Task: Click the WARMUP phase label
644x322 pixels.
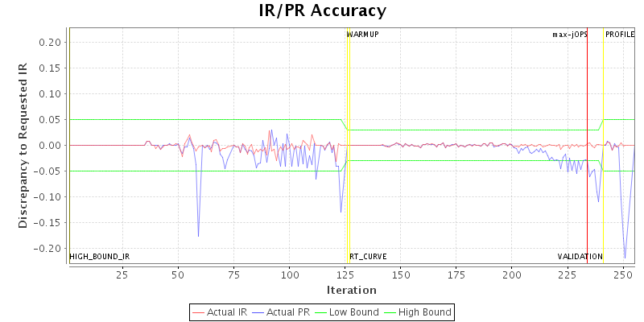Action: pyautogui.click(x=362, y=35)
